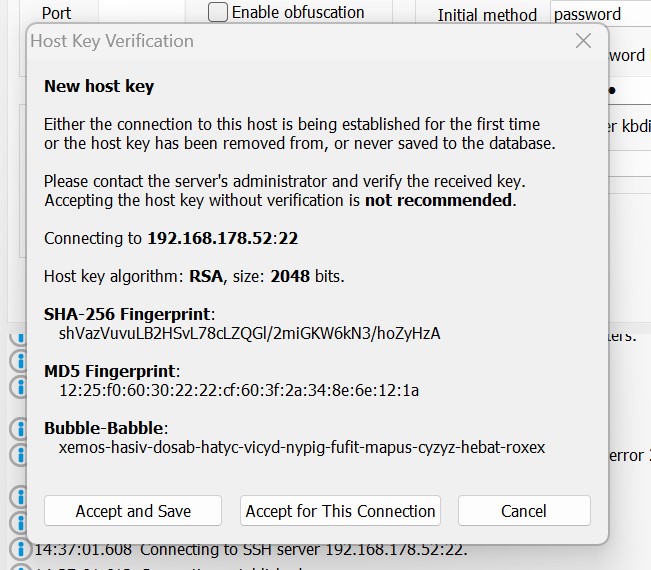651x570 pixels.
Task: Click info icon left of SHA-256 fingerprint value
Action: point(18,335)
